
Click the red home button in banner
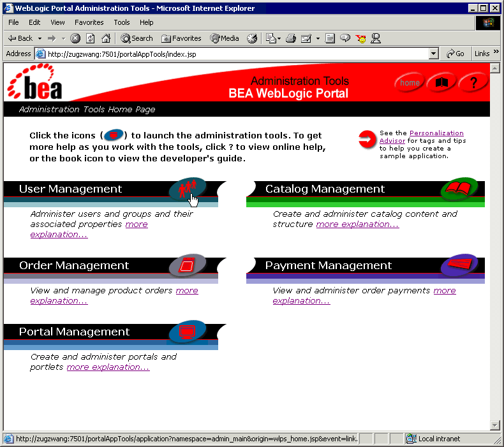(x=410, y=83)
